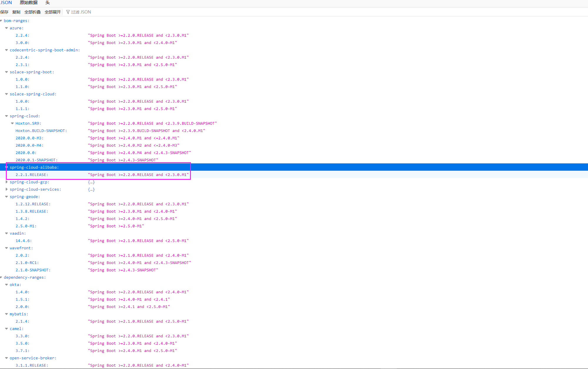Collapse the dependency-ranges node

tap(1, 277)
